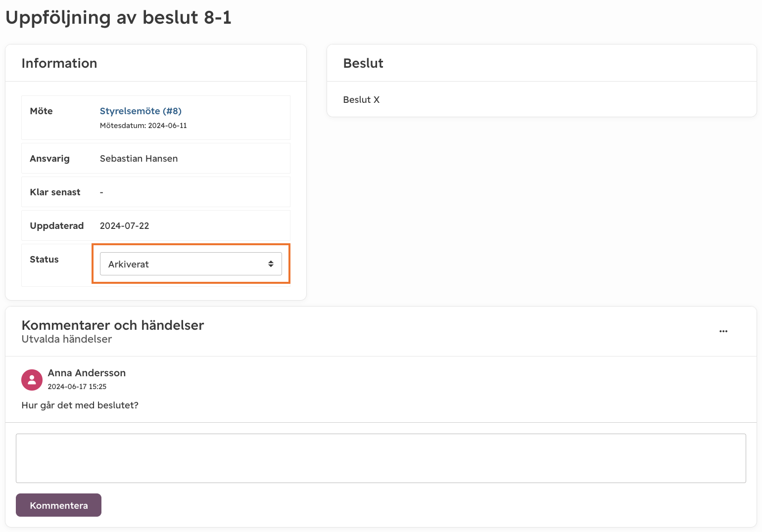Image resolution: width=762 pixels, height=532 pixels.
Task: Click the Sebastian Hansen responsible name
Action: (x=139, y=159)
